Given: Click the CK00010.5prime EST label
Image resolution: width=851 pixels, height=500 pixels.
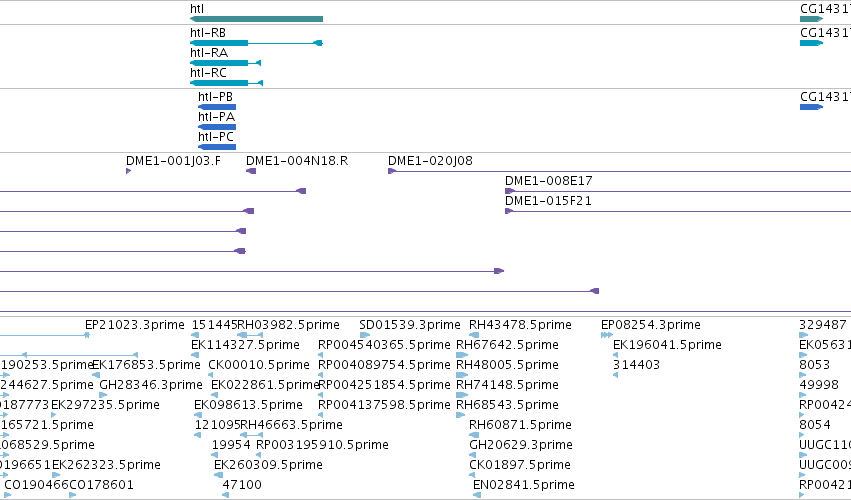Looking at the screenshot, I should pos(259,365).
